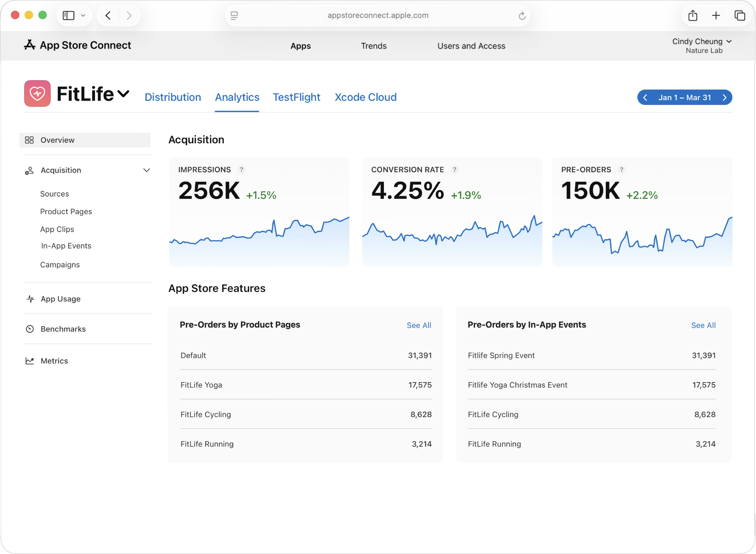
Task: Advance to next date range arrow
Action: tap(725, 97)
